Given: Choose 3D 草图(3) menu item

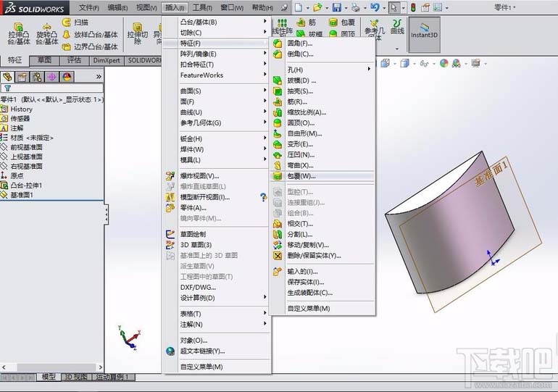Looking at the screenshot, I should [x=217, y=245].
